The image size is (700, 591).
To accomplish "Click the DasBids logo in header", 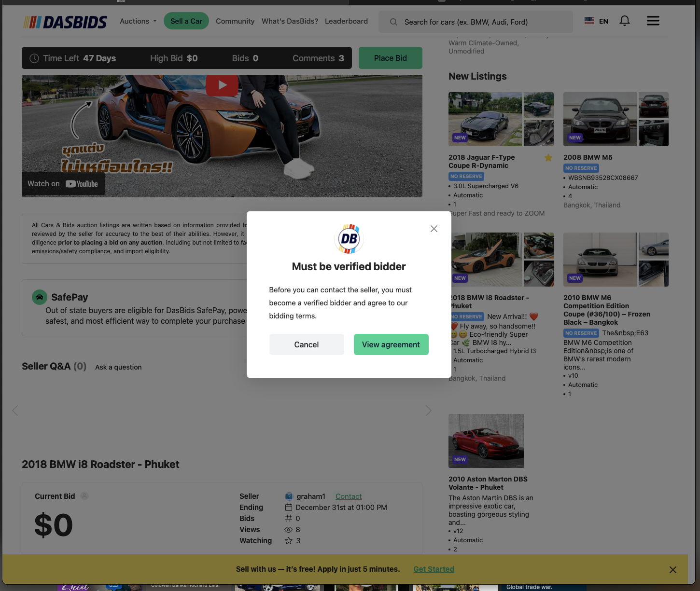I will pos(65,22).
